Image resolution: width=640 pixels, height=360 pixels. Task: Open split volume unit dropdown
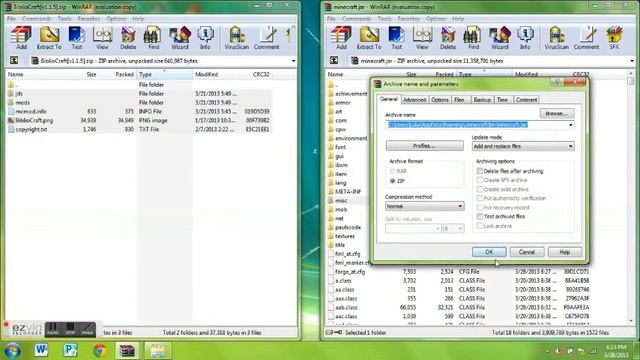453,229
